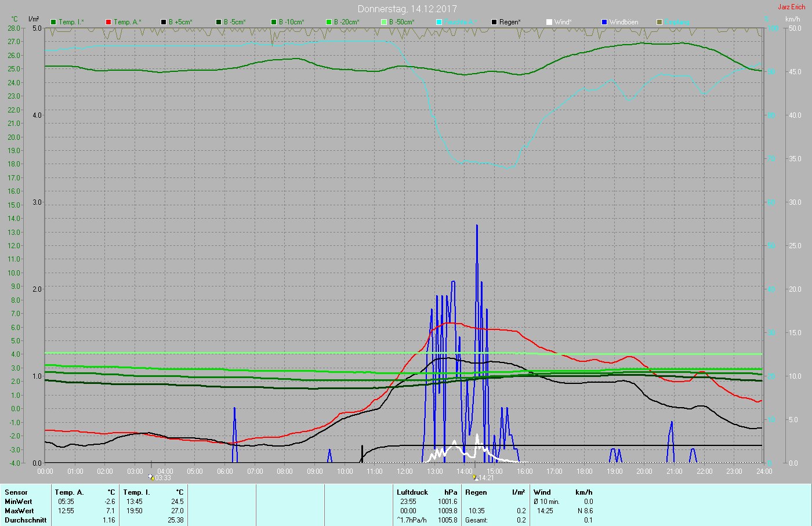
Task: Click the blue Windböen legend swatch
Action: point(604,22)
